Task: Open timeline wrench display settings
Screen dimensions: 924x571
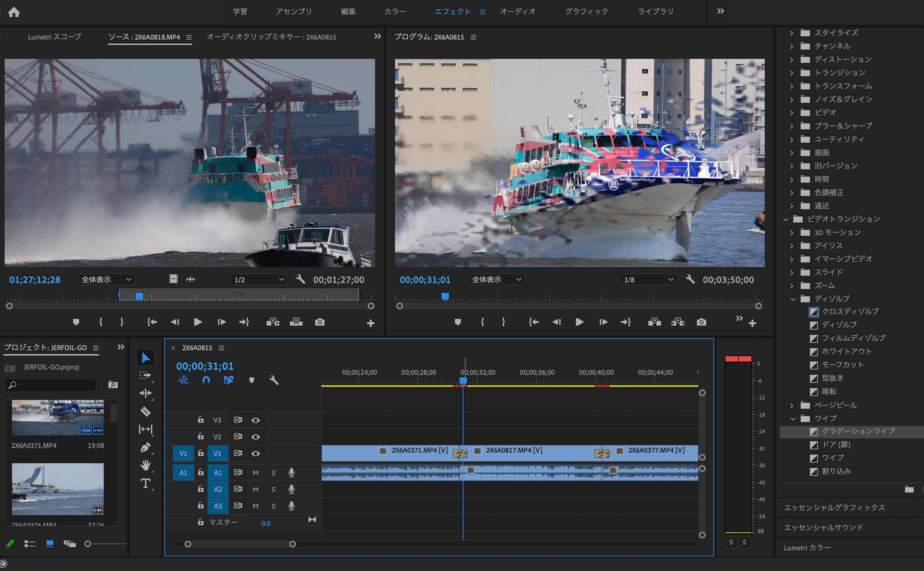Action: pos(274,380)
